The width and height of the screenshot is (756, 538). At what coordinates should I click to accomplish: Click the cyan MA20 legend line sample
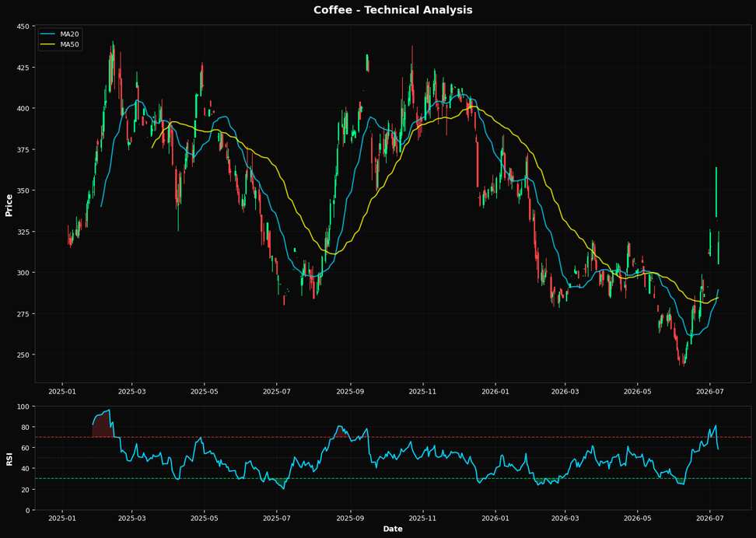tap(48, 34)
